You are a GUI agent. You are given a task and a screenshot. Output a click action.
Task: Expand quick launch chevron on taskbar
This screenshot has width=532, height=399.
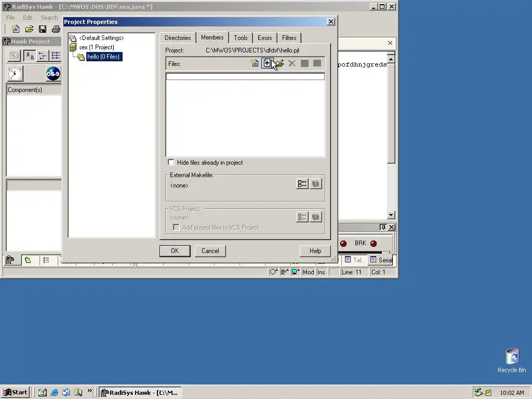coord(89,391)
